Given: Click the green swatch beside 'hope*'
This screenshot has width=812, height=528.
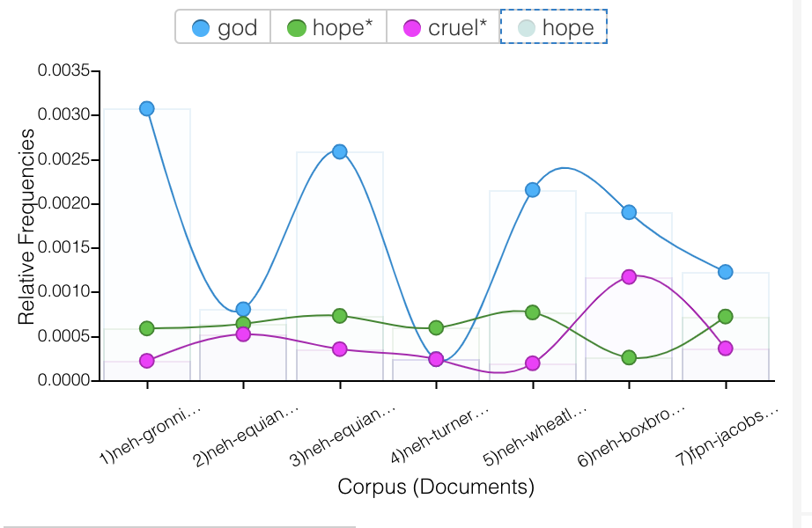Looking at the screenshot, I should point(296,28).
